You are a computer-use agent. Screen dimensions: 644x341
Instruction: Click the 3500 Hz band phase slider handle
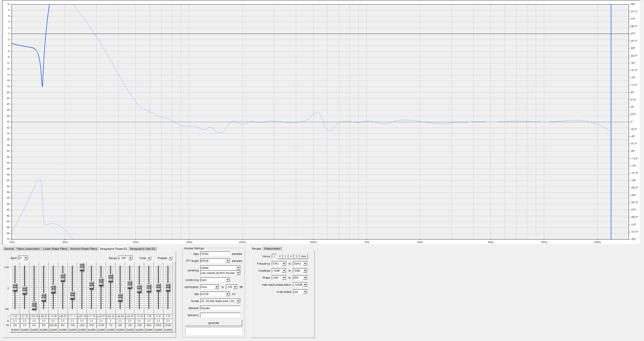coord(82,267)
